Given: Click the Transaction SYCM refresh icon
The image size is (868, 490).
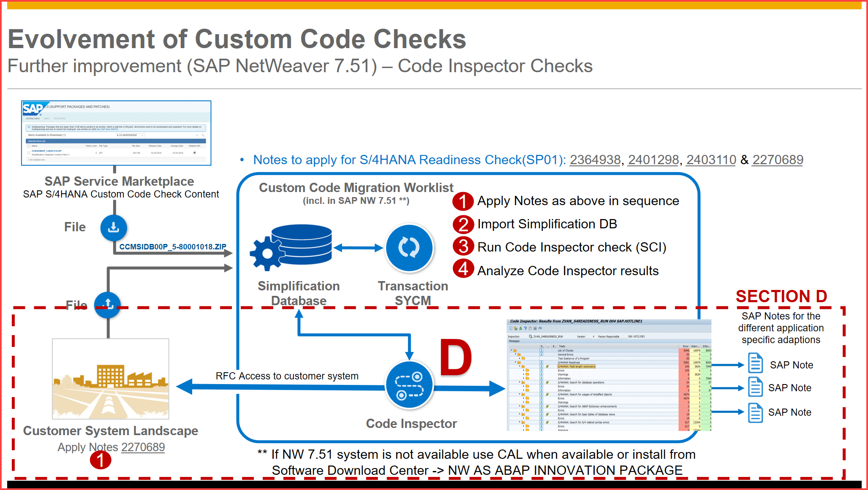Looking at the screenshot, I should [409, 248].
